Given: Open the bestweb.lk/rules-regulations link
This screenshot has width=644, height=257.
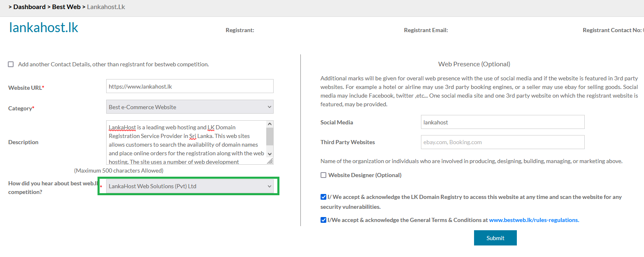Looking at the screenshot, I should 533,220.
